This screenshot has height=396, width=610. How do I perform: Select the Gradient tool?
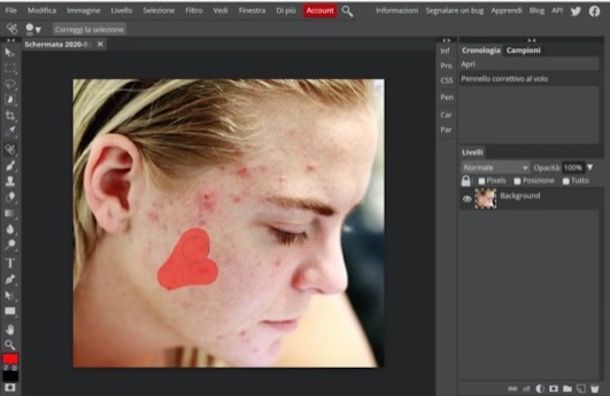pyautogui.click(x=10, y=213)
